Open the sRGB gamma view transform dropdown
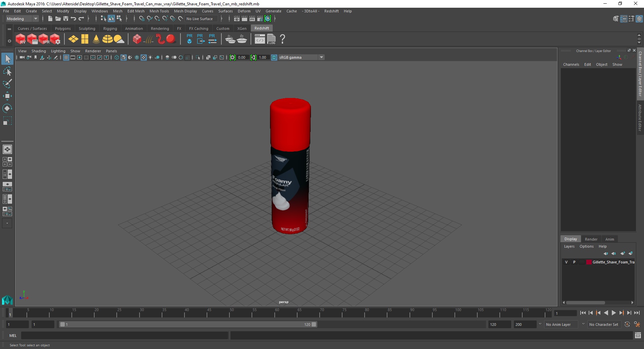 (301, 57)
